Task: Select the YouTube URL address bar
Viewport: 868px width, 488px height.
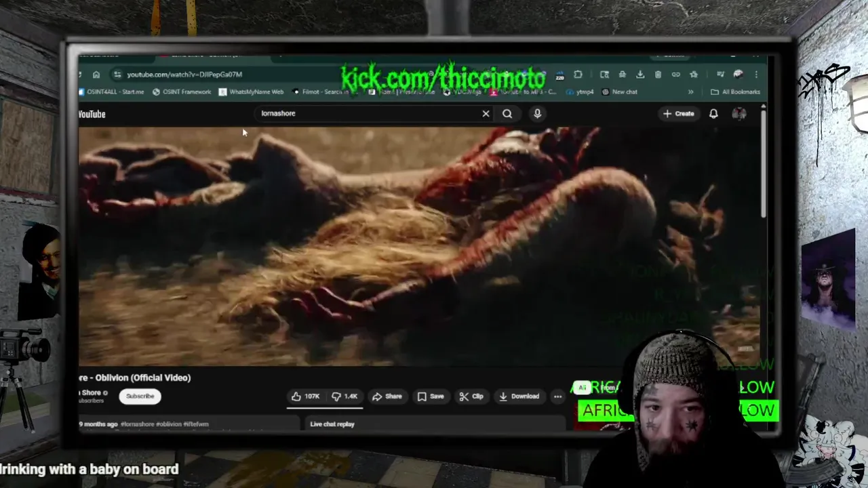Action: 184,75
